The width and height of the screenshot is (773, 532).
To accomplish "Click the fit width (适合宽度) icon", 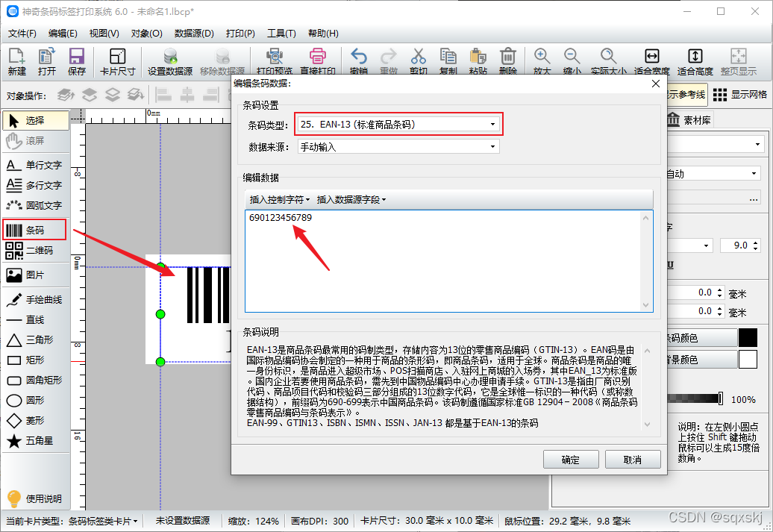I will [x=651, y=61].
